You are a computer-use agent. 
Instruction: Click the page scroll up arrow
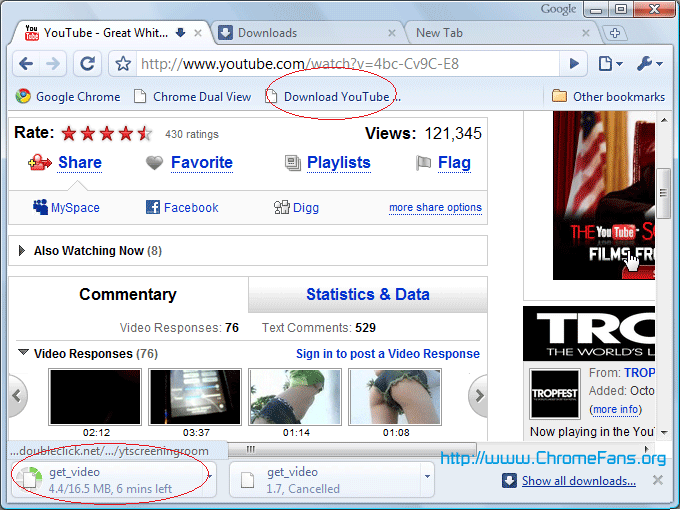coord(664,120)
